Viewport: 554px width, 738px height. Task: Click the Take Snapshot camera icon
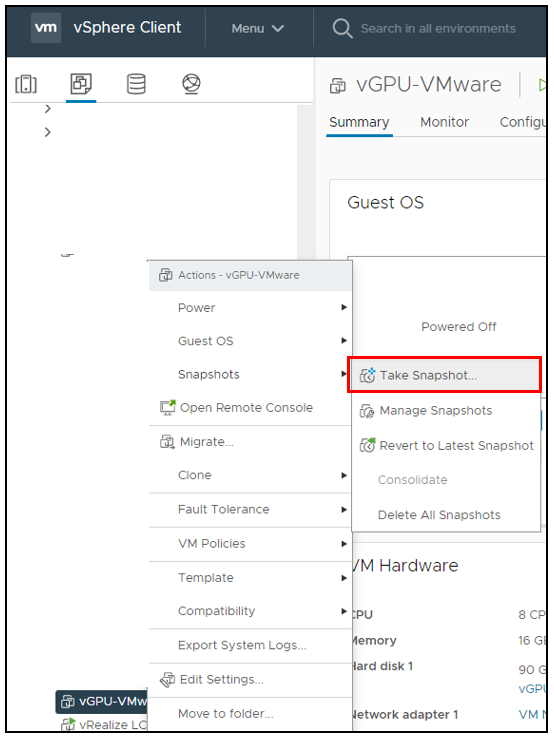pos(367,375)
